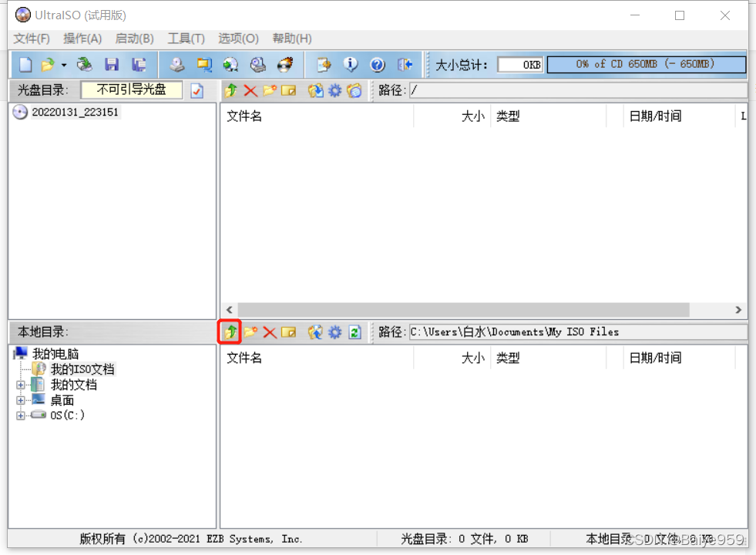756x555 pixels.
Task: Select OS(C:) drive in local tree
Action: [68, 415]
